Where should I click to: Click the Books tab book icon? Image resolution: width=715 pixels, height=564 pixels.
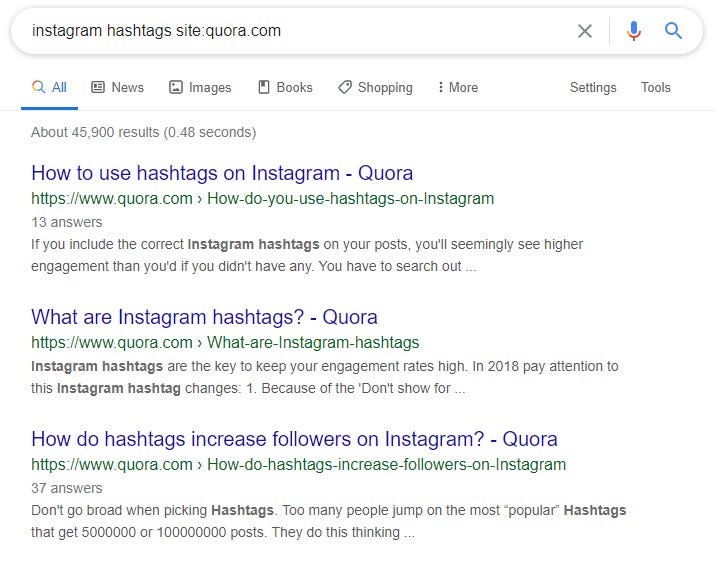click(264, 87)
